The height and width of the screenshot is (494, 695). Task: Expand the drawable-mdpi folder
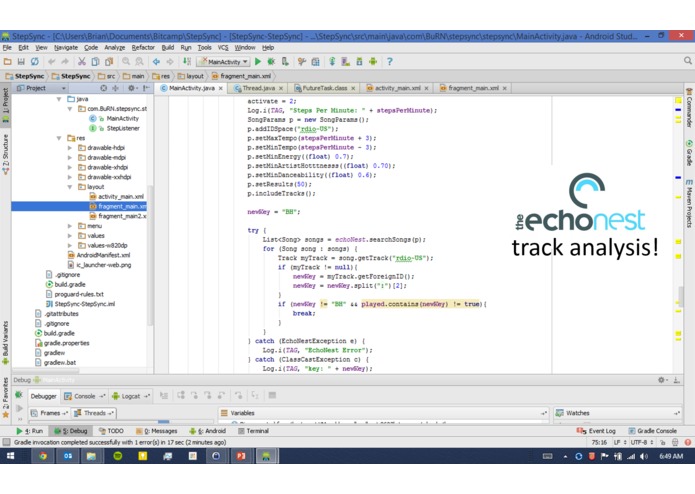[x=70, y=157]
